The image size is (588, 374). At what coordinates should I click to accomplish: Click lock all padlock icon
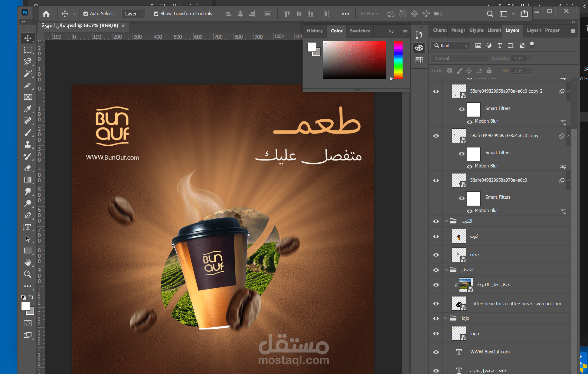(x=489, y=71)
